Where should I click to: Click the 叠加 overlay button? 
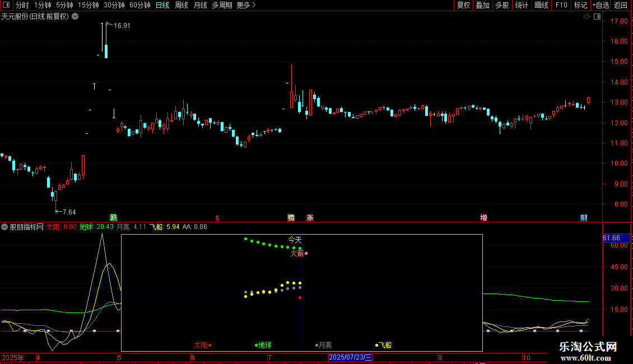[483, 5]
